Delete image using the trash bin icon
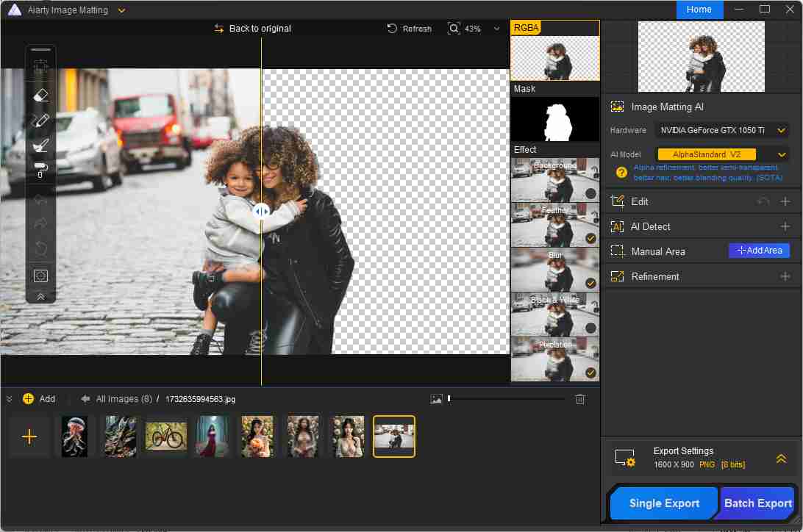 (x=580, y=399)
